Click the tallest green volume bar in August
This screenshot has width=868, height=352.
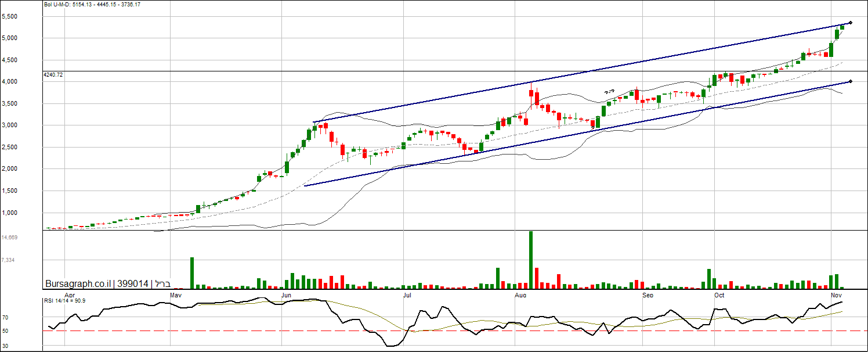pyautogui.click(x=530, y=260)
